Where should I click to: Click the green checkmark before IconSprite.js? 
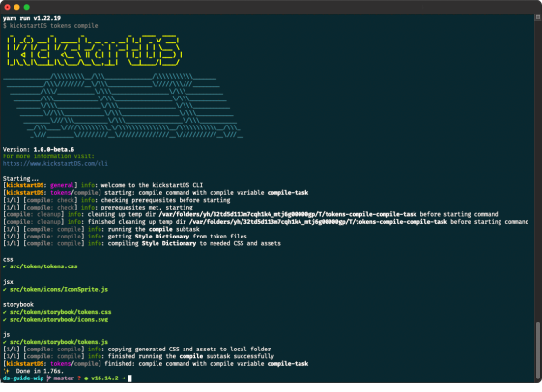[x=5, y=290]
